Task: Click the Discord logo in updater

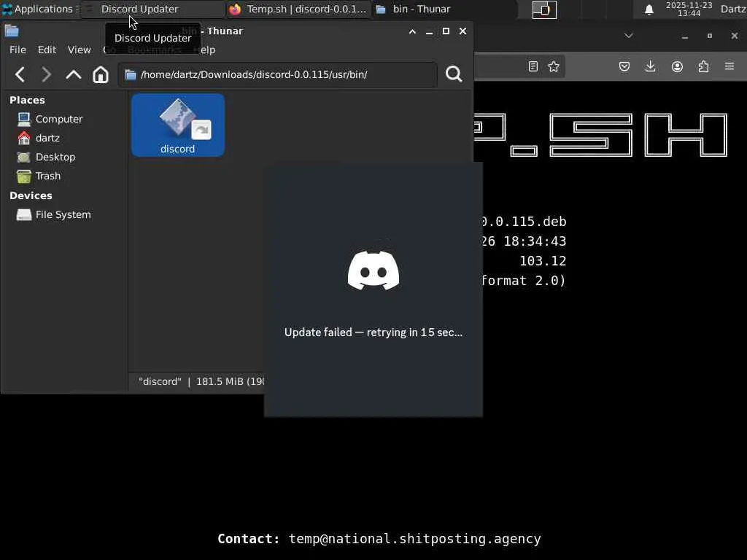Action: (373, 271)
